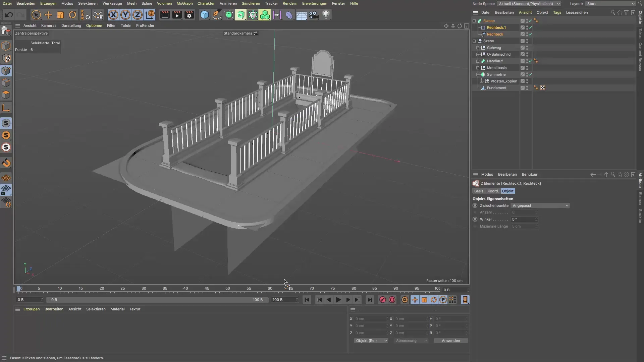
Task: Open the Material manager Erzeugen menu
Action: point(32,309)
